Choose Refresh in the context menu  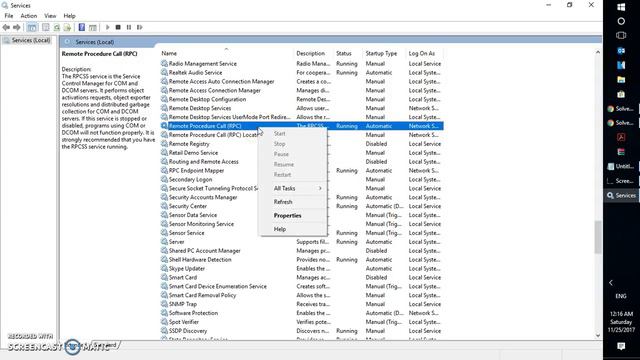283,202
